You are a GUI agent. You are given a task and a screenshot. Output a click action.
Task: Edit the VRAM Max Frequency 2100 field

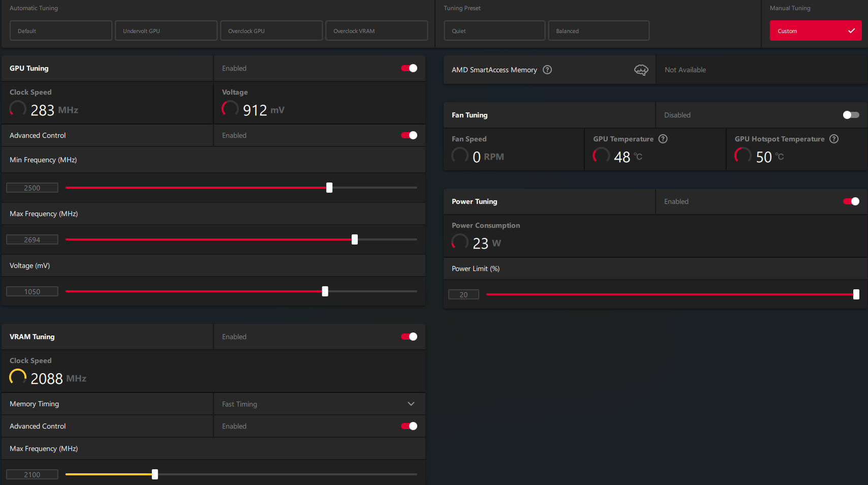[32, 475]
